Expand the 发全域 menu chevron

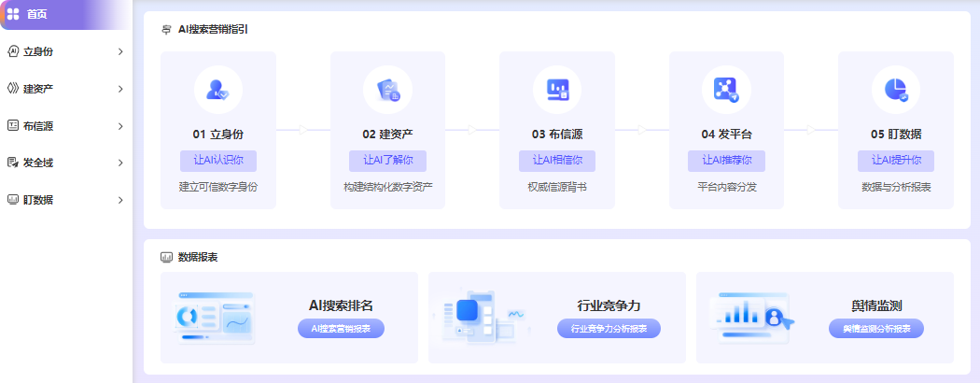click(120, 163)
